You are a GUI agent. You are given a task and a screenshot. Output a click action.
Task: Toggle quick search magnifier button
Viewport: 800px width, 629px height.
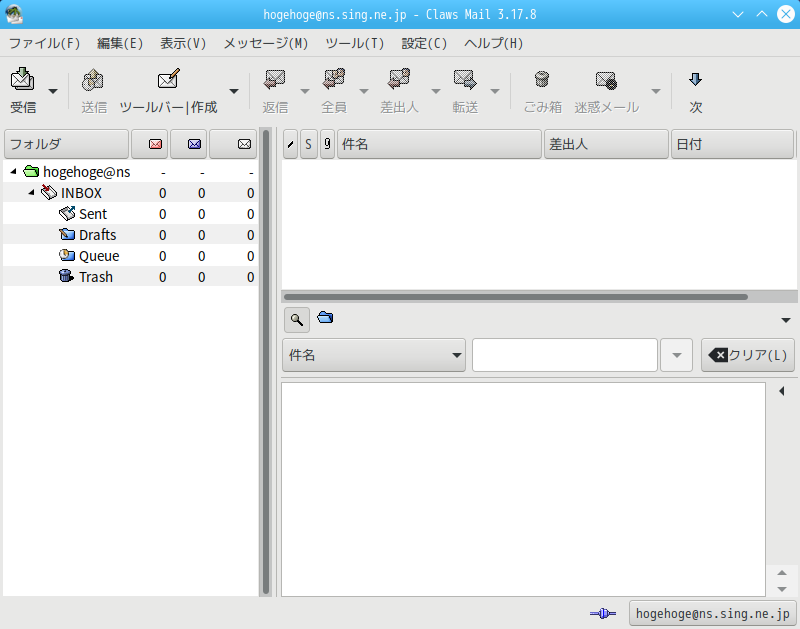coord(296,320)
